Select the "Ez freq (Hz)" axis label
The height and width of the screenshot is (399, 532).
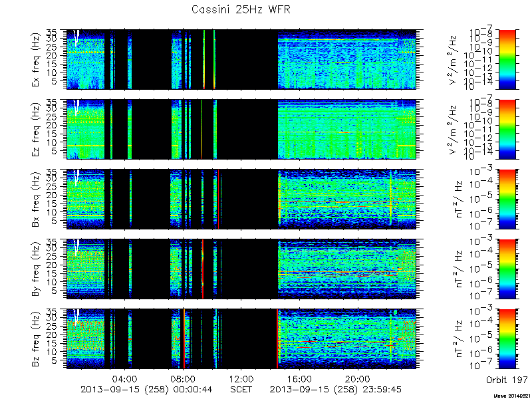click(x=36, y=130)
